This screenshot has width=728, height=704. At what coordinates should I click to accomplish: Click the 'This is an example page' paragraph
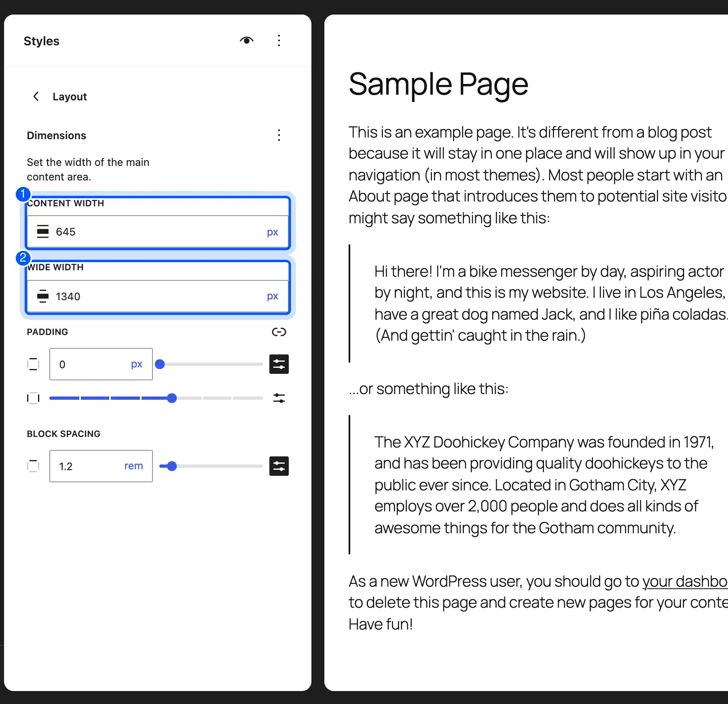538,175
